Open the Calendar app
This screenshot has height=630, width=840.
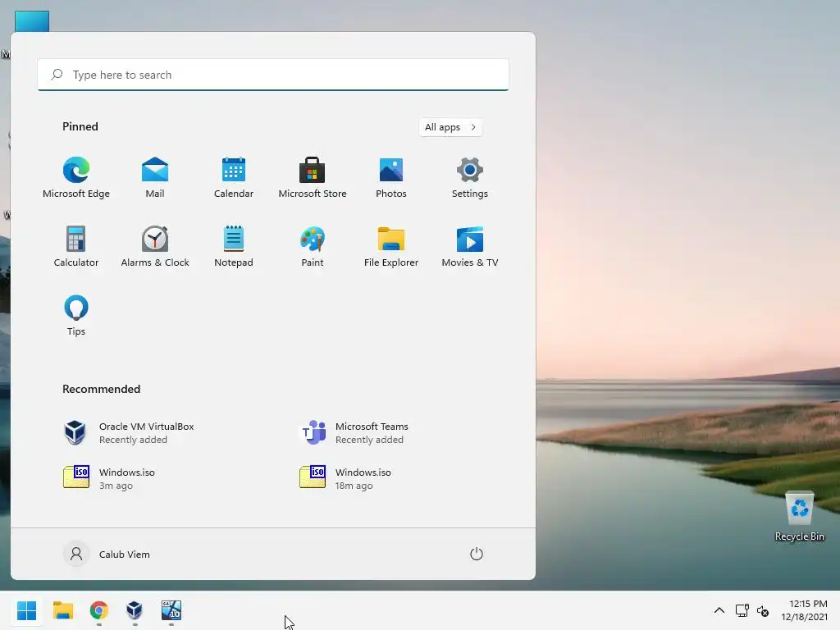tap(234, 178)
